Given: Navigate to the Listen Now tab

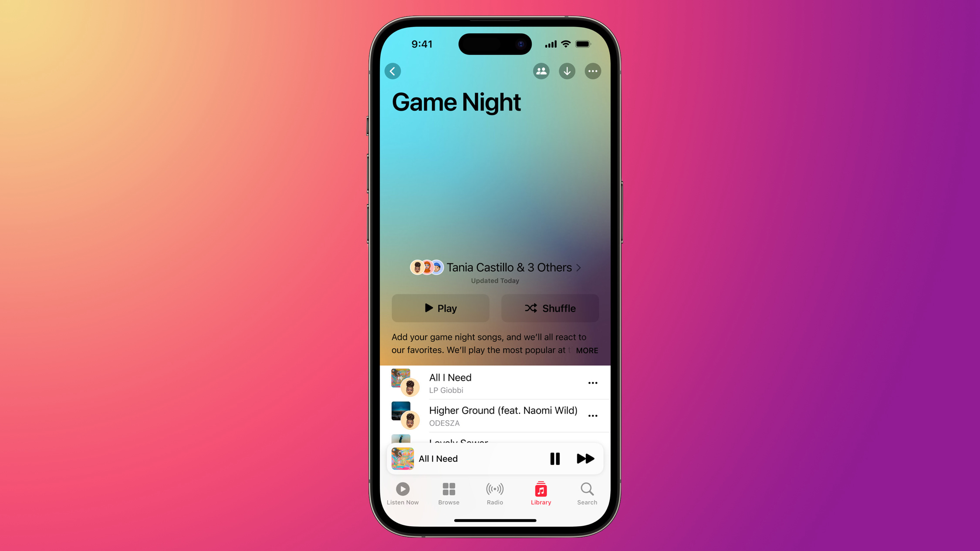Looking at the screenshot, I should click(x=402, y=493).
